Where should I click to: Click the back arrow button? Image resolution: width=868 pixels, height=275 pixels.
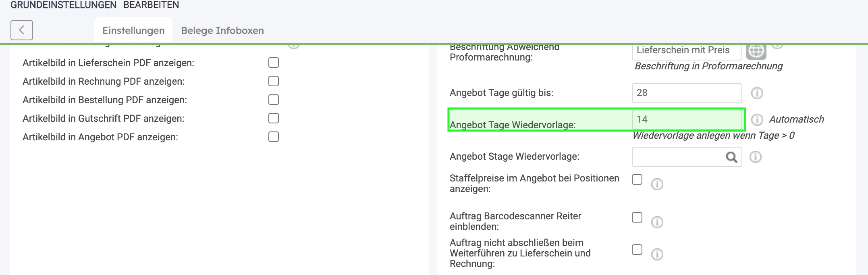(x=22, y=30)
